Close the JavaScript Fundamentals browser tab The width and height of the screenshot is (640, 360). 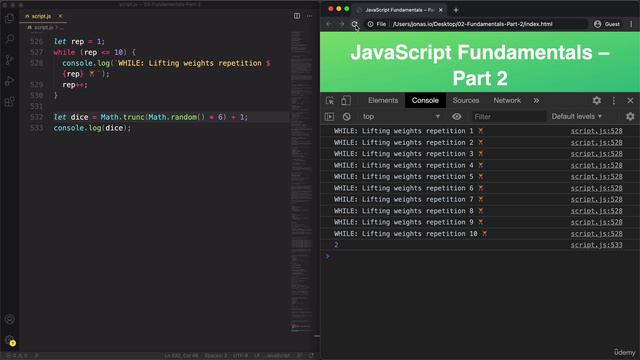pyautogui.click(x=441, y=10)
